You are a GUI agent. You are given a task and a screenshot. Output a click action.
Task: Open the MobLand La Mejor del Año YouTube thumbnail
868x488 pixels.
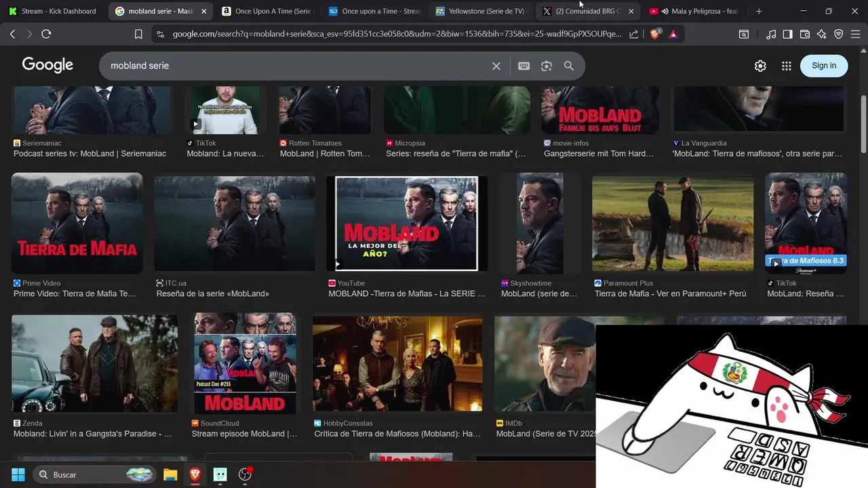click(407, 223)
